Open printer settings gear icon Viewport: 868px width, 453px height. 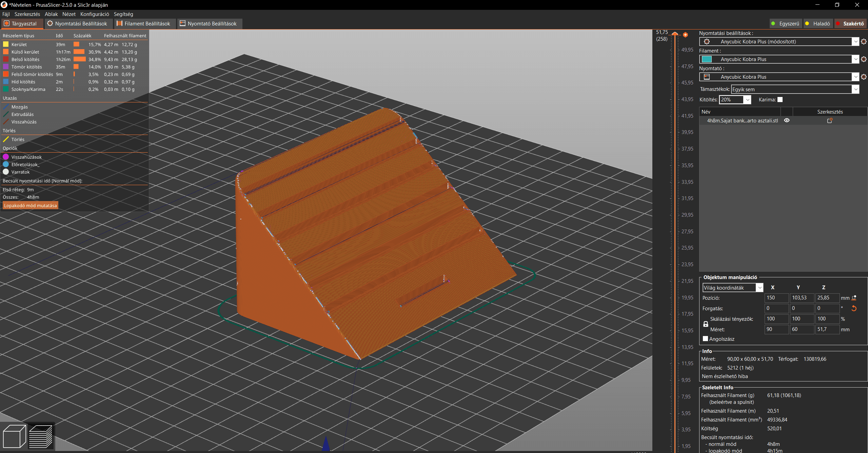pos(864,77)
